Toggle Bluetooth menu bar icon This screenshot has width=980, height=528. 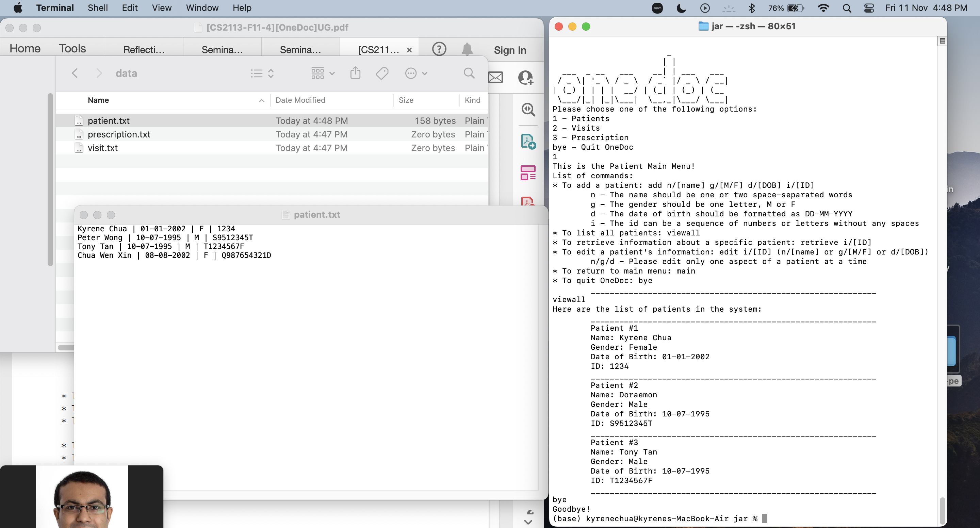pos(752,8)
